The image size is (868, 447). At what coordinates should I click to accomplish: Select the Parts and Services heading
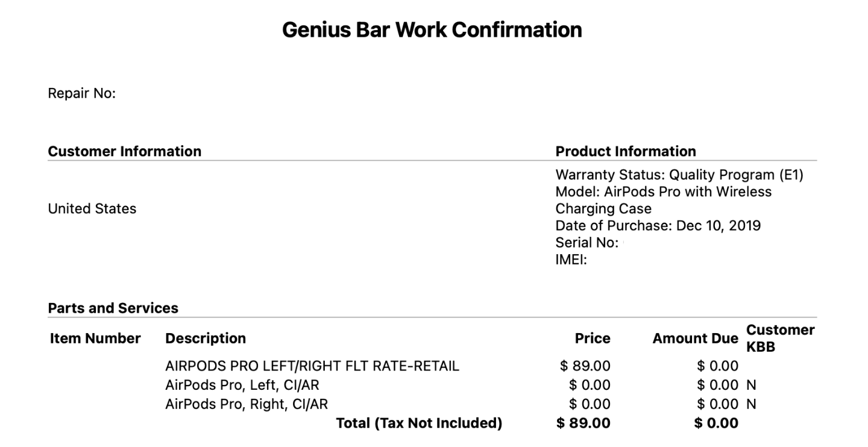click(113, 308)
